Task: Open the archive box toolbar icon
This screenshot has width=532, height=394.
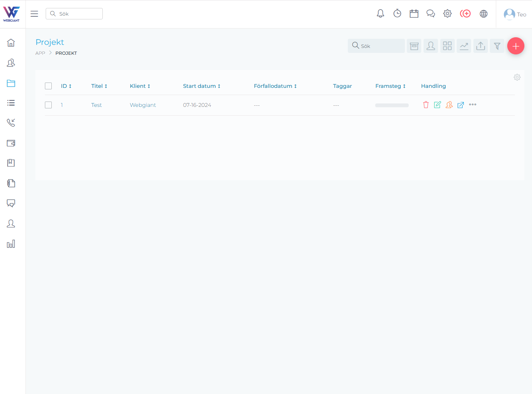Action: click(x=414, y=46)
